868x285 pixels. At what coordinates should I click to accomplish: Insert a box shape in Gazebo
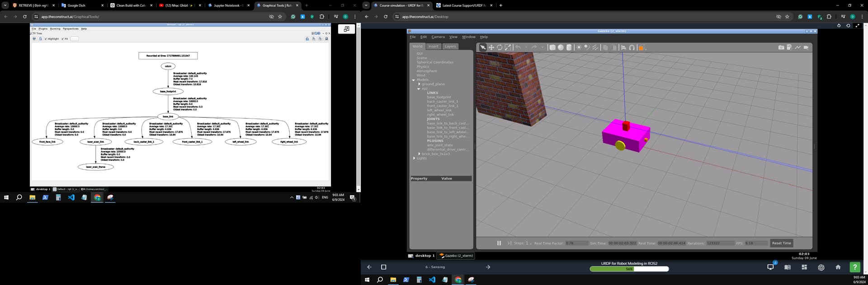pyautogui.click(x=552, y=47)
